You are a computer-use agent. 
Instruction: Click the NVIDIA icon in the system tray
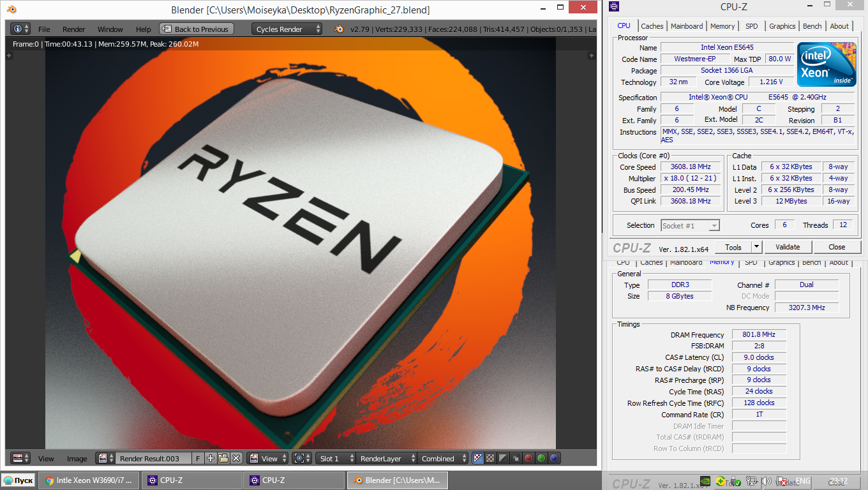click(705, 481)
